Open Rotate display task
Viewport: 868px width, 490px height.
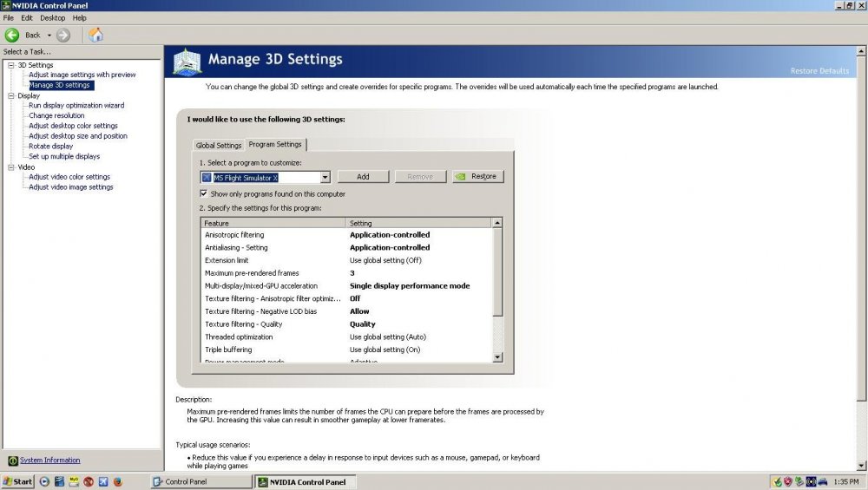point(51,146)
